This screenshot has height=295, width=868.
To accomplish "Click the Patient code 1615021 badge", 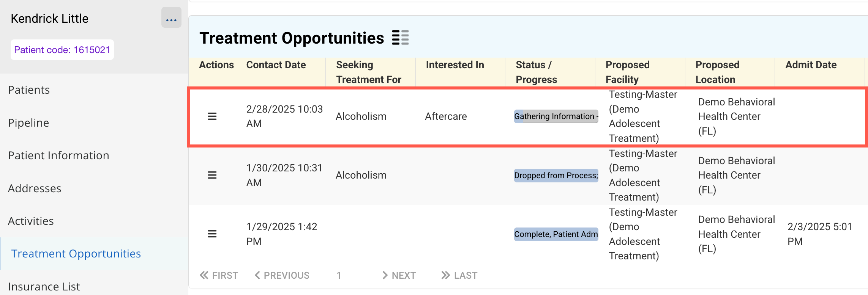I will 62,50.
